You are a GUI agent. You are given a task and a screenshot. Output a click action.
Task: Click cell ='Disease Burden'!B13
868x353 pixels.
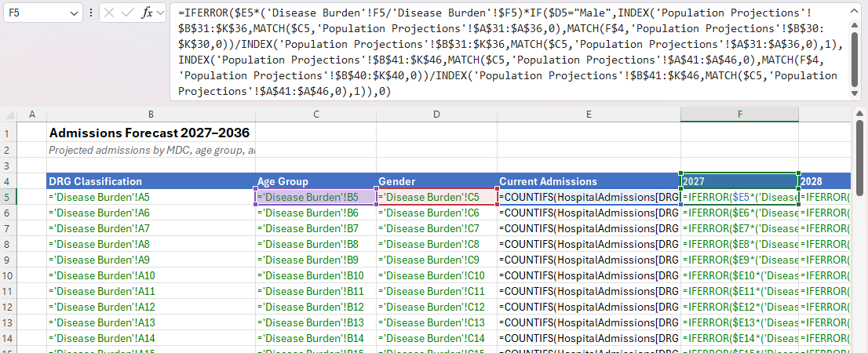315,323
